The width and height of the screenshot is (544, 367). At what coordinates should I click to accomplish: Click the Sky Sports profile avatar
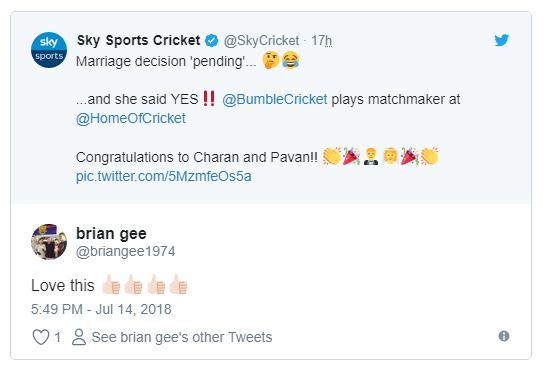[49, 50]
